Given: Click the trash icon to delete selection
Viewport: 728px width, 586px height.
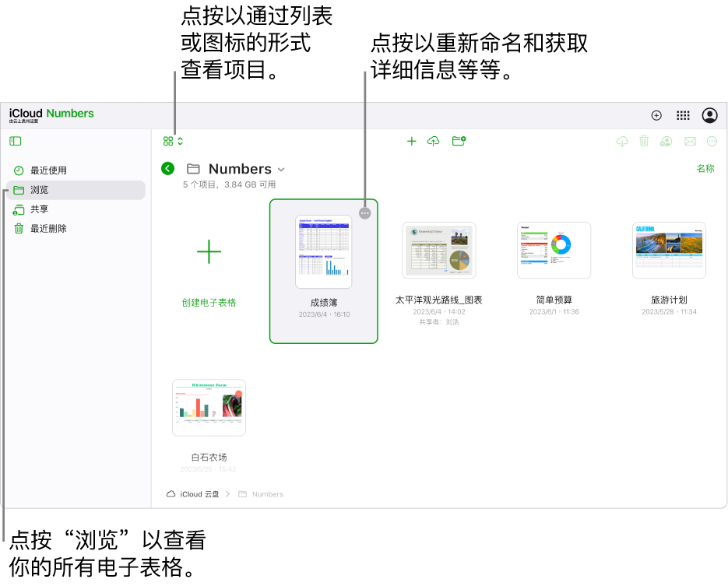Looking at the screenshot, I should point(643,141).
